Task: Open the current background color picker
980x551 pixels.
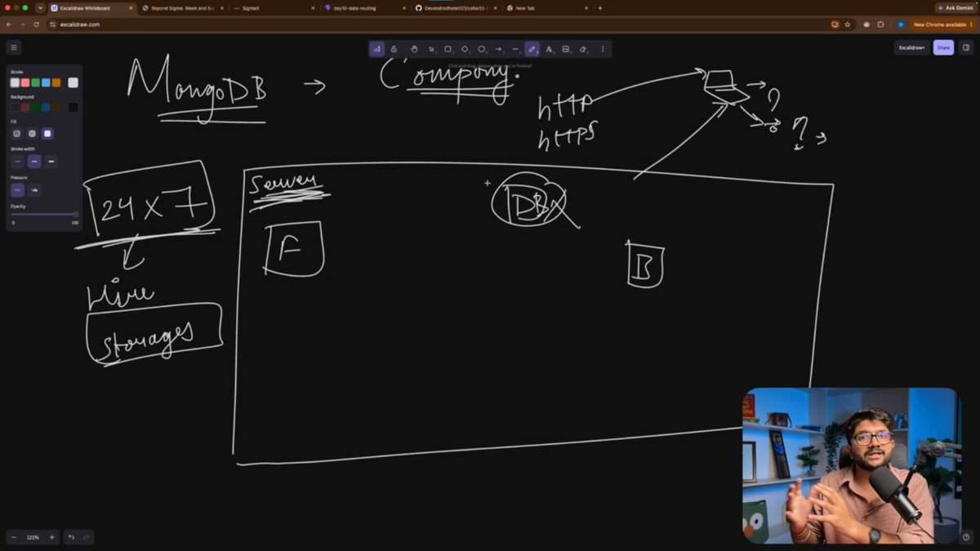Action: click(73, 108)
